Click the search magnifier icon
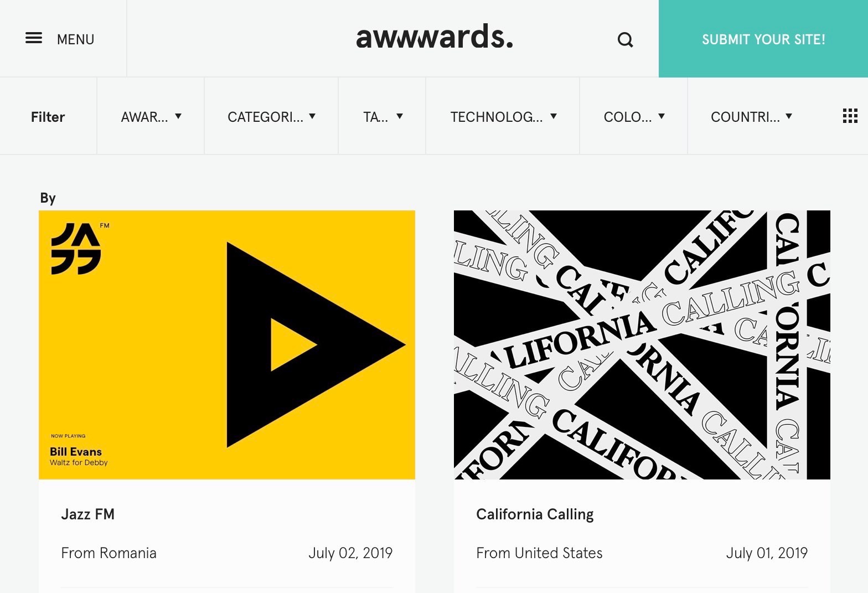 625,40
